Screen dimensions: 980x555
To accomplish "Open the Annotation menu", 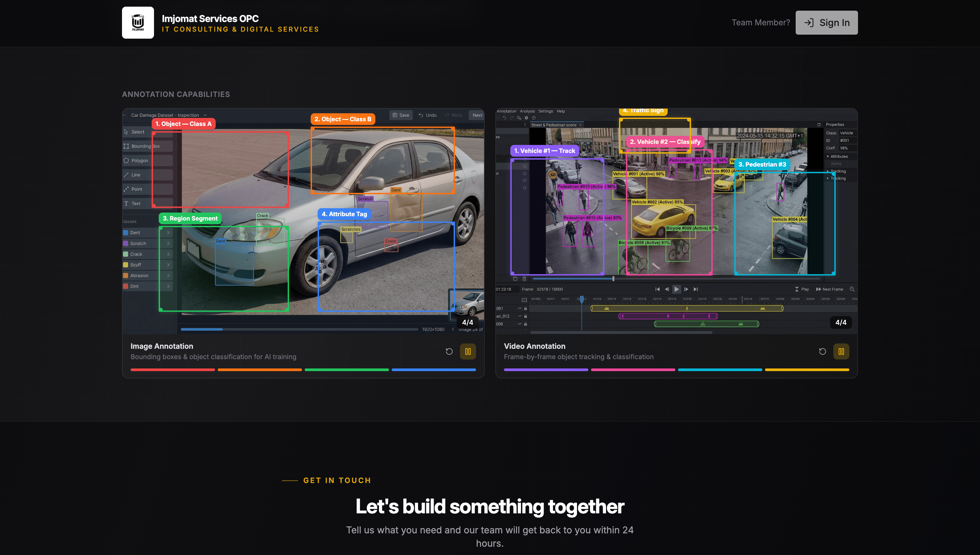I will (506, 111).
